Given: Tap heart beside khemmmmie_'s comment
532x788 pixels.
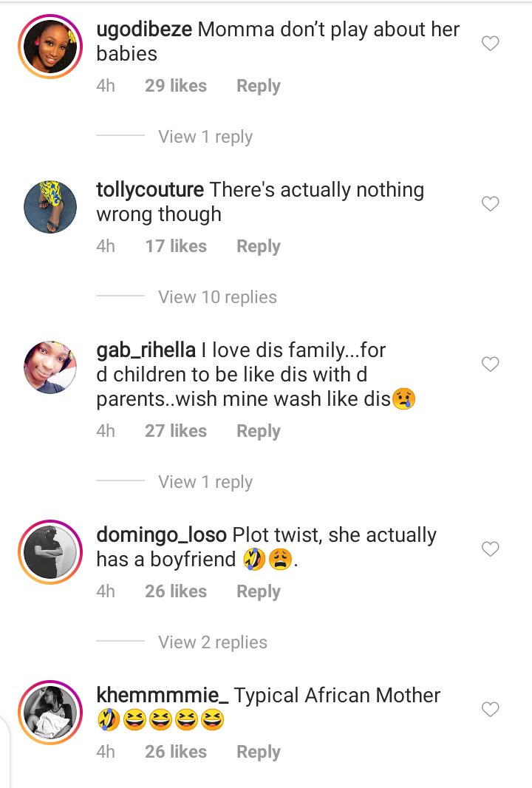Looking at the screenshot, I should coord(491,710).
